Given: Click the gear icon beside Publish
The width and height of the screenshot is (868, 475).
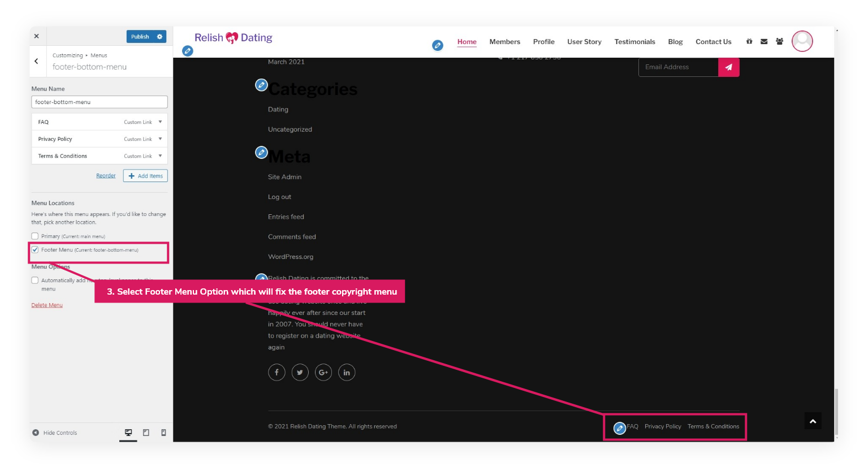Looking at the screenshot, I should 160,37.
